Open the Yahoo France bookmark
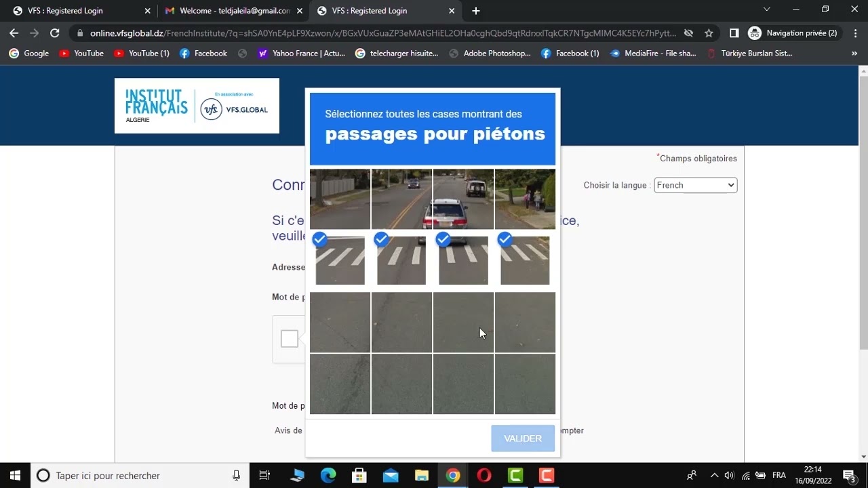This screenshot has height=488, width=868. pyautogui.click(x=302, y=53)
